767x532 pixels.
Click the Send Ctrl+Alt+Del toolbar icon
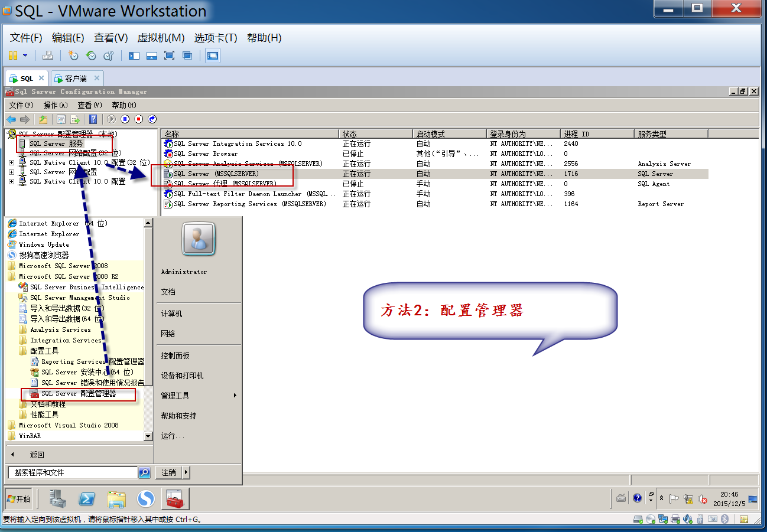(48, 56)
